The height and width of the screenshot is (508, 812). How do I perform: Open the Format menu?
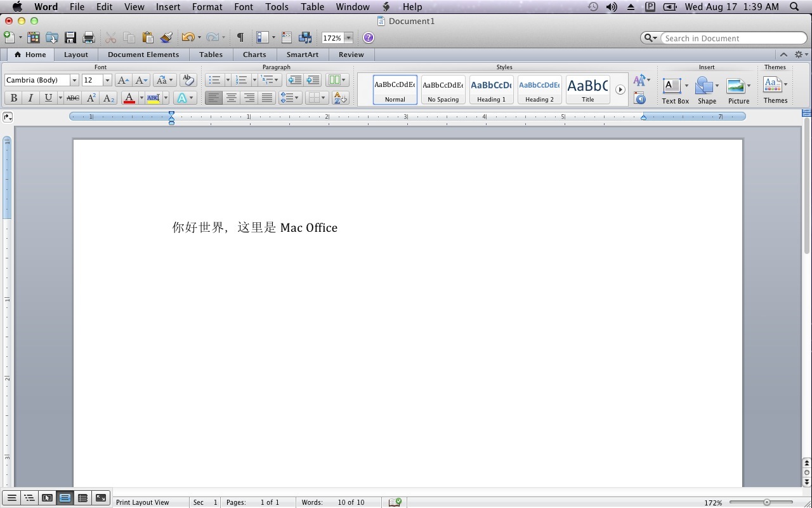tap(207, 7)
